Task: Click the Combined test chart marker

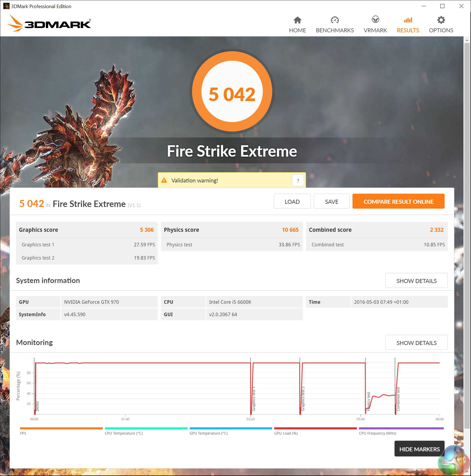Action: pos(398,399)
